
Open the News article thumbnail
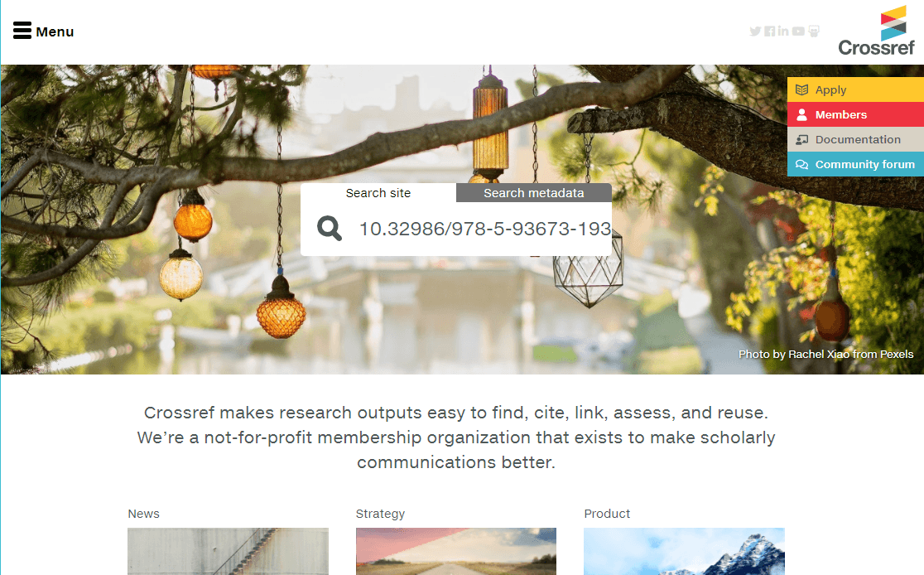pos(228,552)
